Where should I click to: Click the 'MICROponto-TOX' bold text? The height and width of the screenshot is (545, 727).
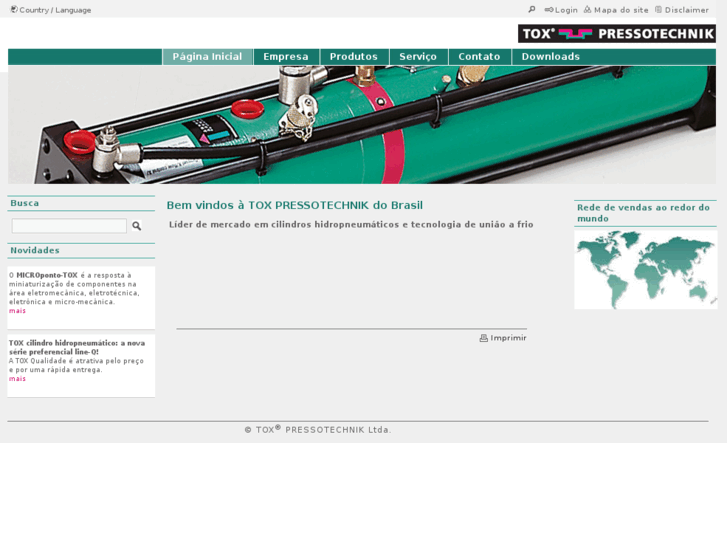tap(47, 275)
